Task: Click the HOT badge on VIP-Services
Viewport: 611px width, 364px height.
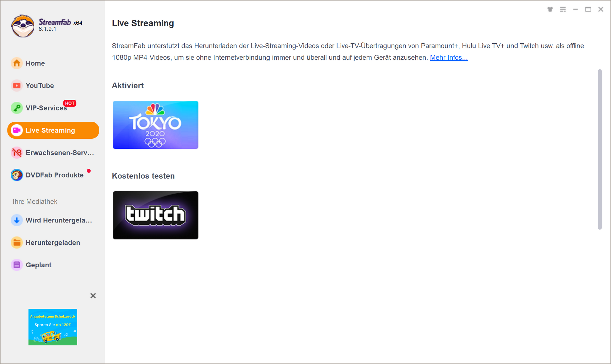Action: pyautogui.click(x=70, y=103)
